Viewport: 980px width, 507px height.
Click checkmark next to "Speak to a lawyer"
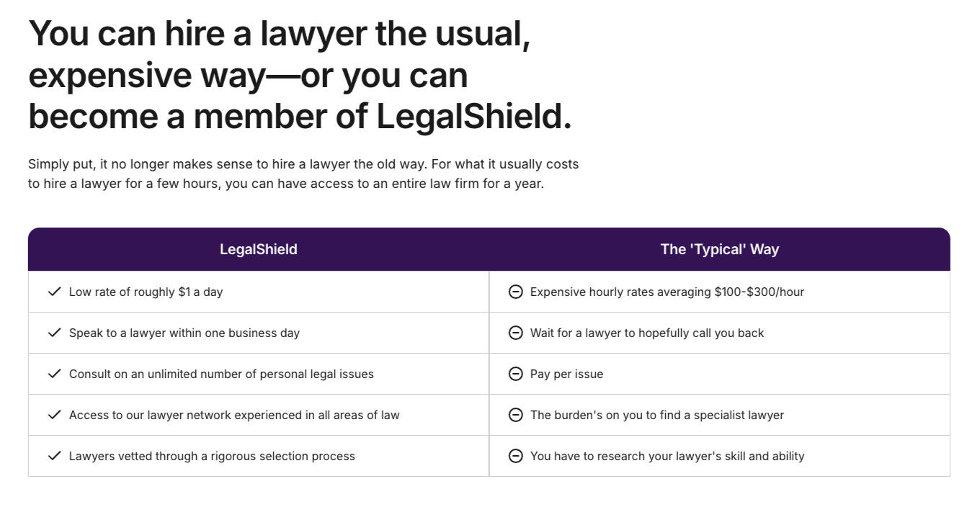54,333
